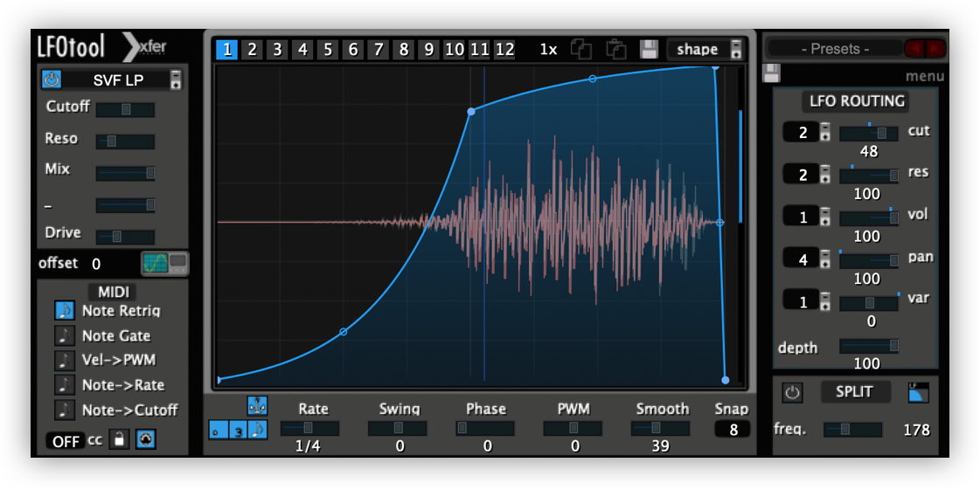Select the whole-note rate mode icon
The height and width of the screenshot is (490, 980).
point(219,430)
